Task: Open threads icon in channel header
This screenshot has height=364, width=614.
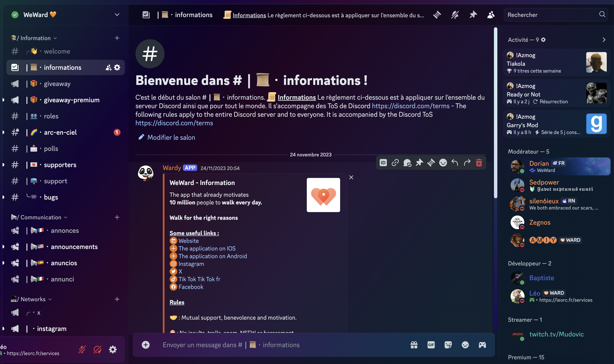Action: point(437,15)
